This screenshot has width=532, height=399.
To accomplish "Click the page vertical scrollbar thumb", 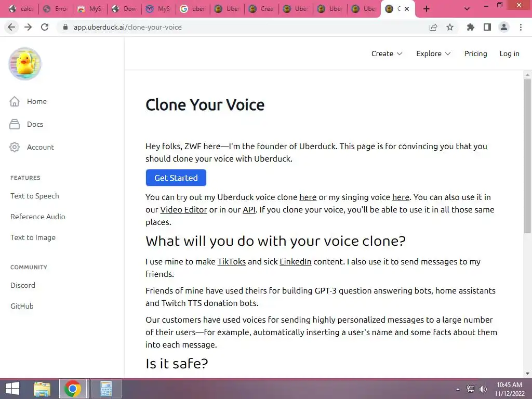I will point(527,156).
